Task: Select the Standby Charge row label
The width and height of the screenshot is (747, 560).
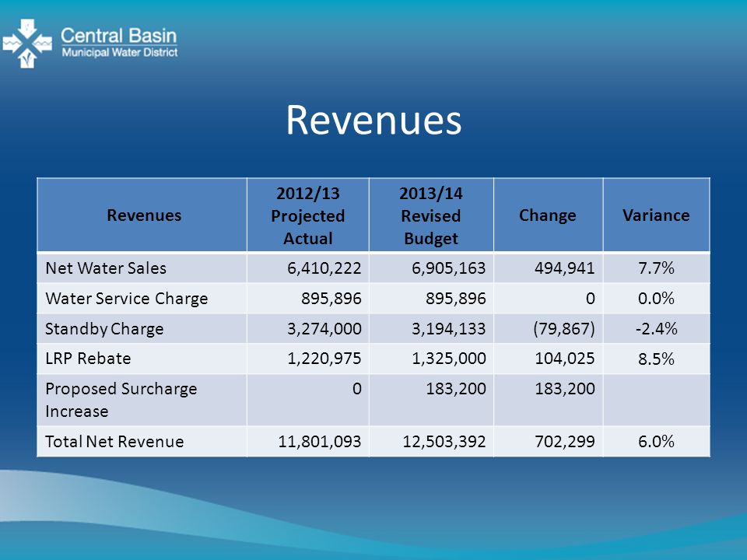Action: 104,329
